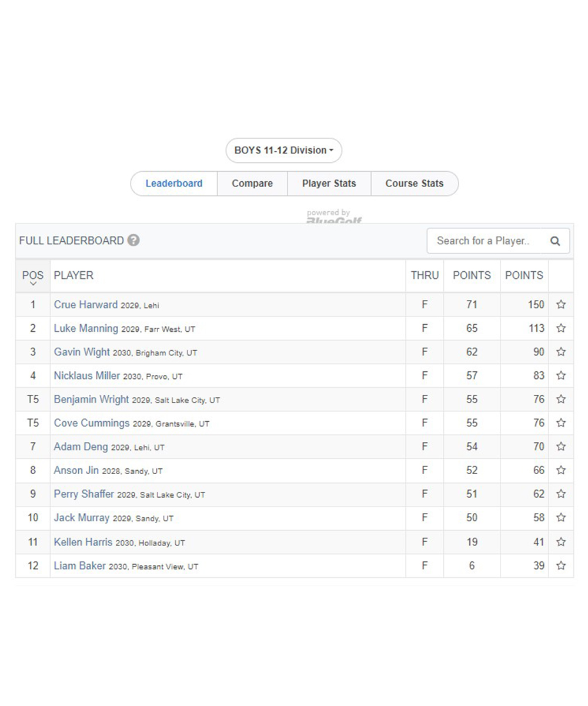The image size is (588, 706).
Task: Switch to the Compare tab
Action: pyautogui.click(x=252, y=184)
